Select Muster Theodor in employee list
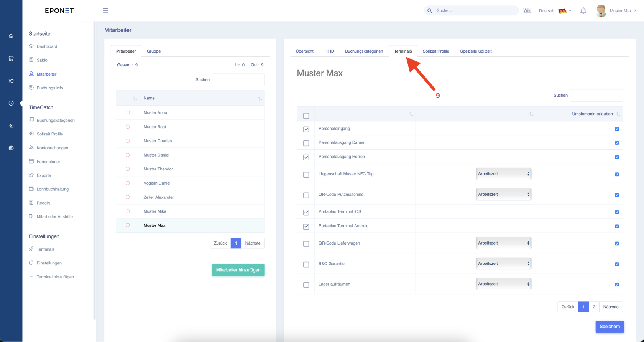Image resolution: width=644 pixels, height=342 pixels. 158,169
